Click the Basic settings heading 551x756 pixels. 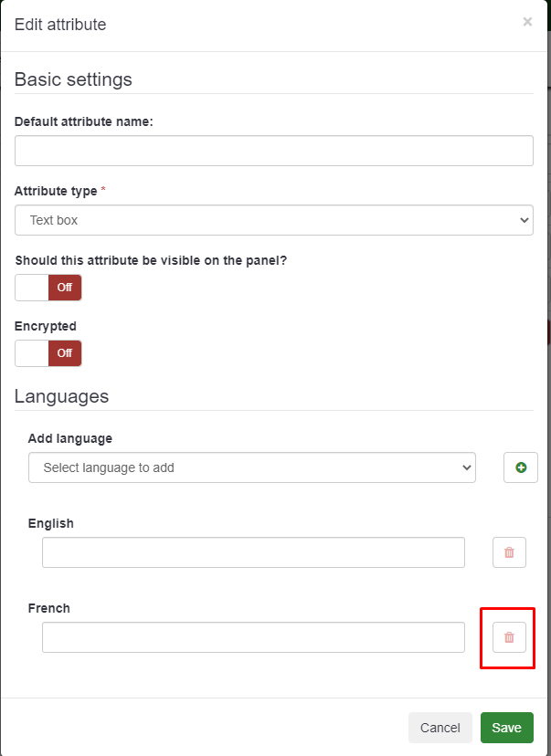coord(73,79)
